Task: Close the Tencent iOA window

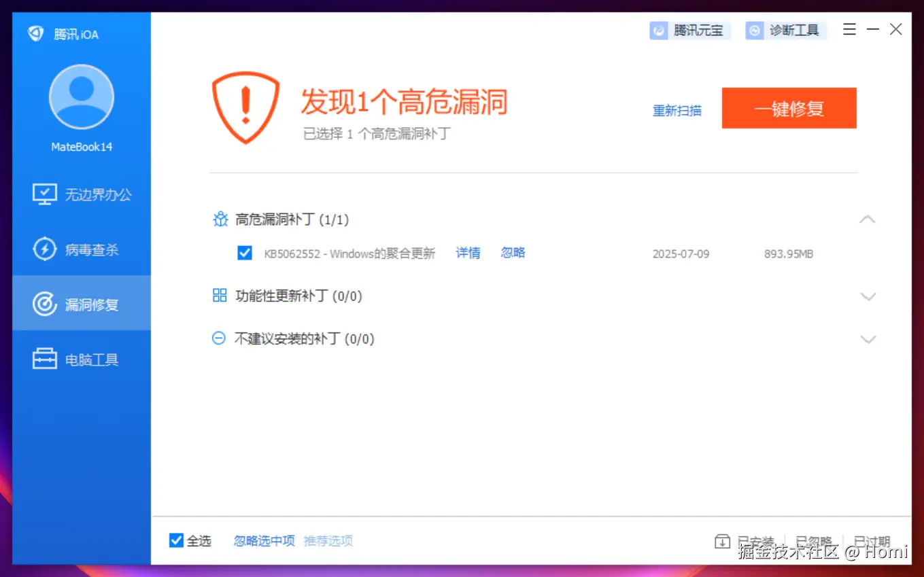Action: click(896, 29)
